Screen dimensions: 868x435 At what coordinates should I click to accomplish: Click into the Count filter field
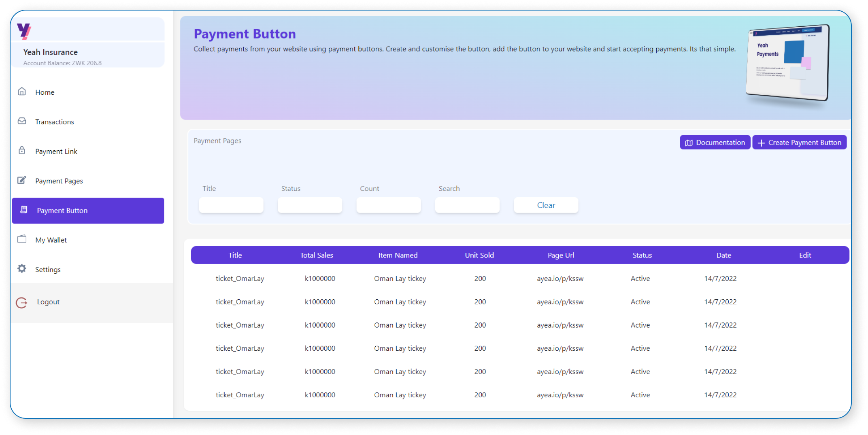(388, 205)
